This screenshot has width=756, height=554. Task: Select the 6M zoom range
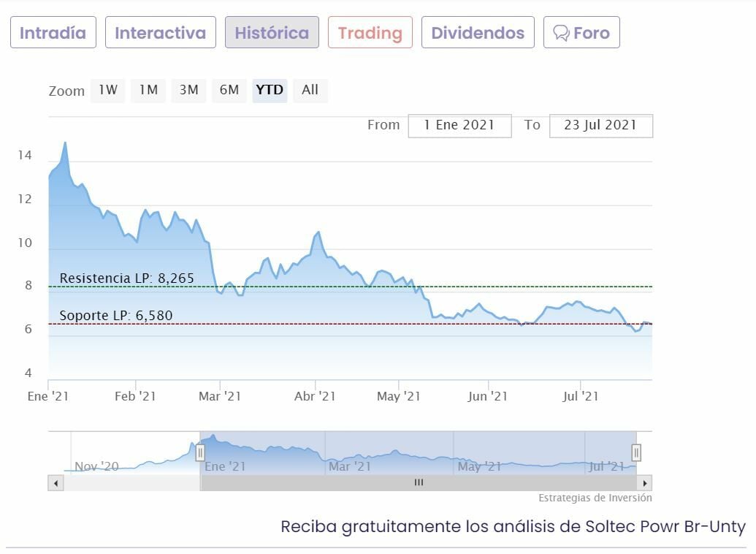(x=229, y=90)
